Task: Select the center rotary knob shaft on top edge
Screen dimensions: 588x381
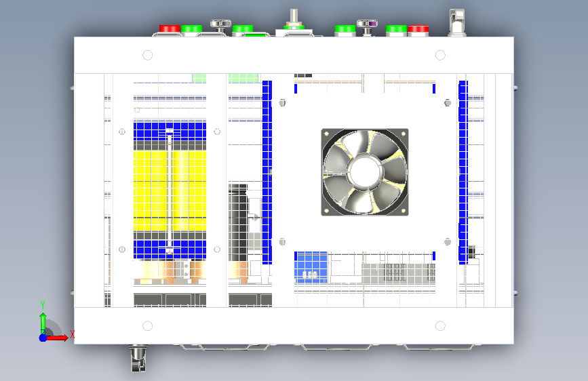Action: coord(294,17)
